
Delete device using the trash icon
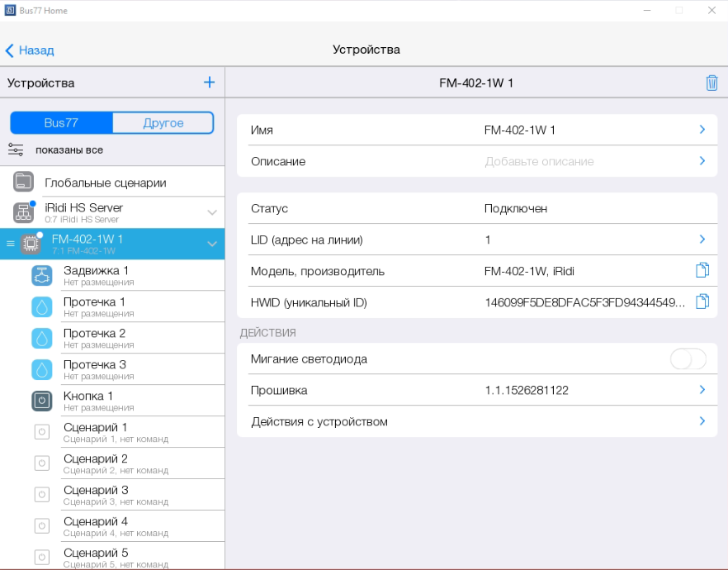[x=711, y=83]
